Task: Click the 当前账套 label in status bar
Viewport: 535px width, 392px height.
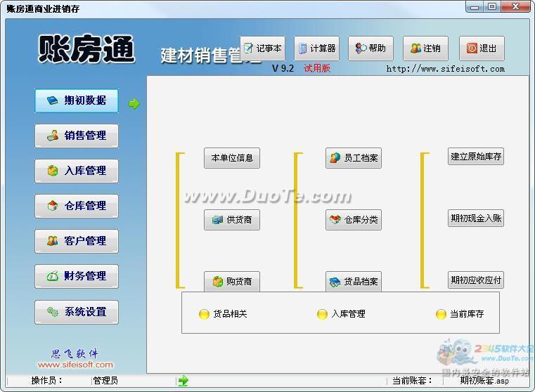Action: (412, 381)
